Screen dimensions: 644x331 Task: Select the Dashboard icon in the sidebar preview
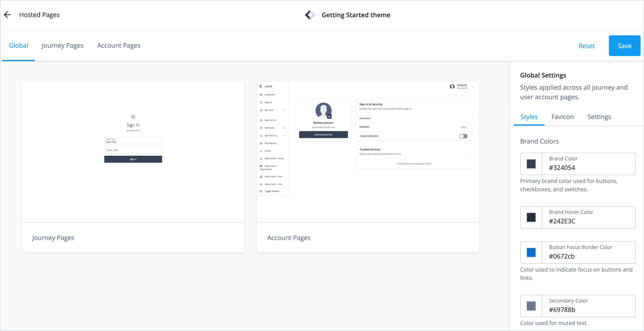(x=261, y=95)
